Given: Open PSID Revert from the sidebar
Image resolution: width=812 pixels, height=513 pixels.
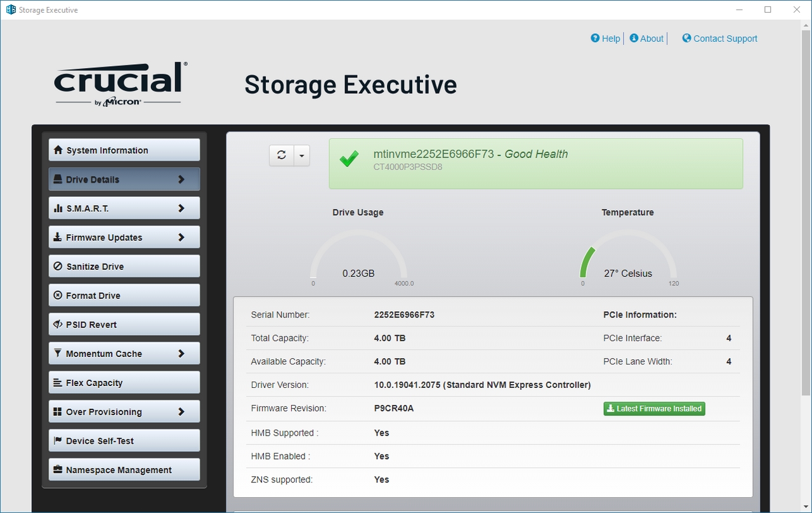Looking at the screenshot, I should click(x=124, y=324).
